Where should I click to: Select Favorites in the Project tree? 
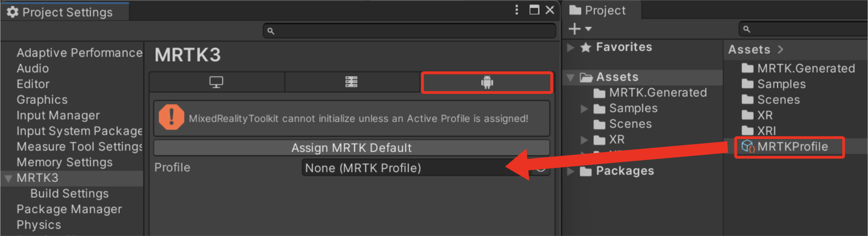coord(624,47)
